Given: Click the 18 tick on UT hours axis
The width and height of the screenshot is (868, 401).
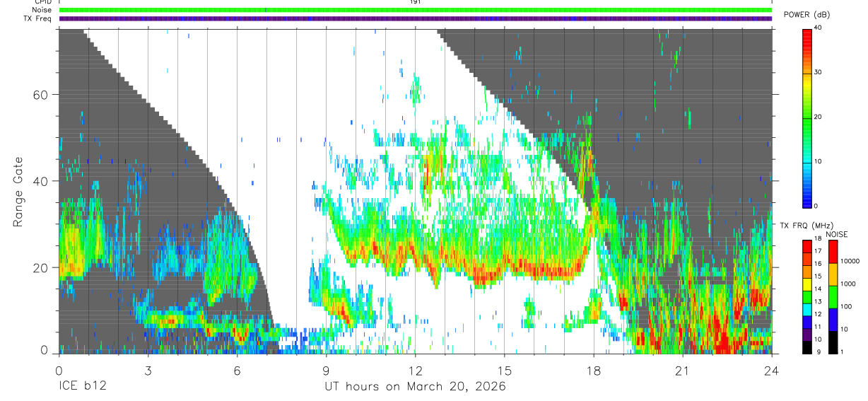Looking at the screenshot, I should coord(593,370).
